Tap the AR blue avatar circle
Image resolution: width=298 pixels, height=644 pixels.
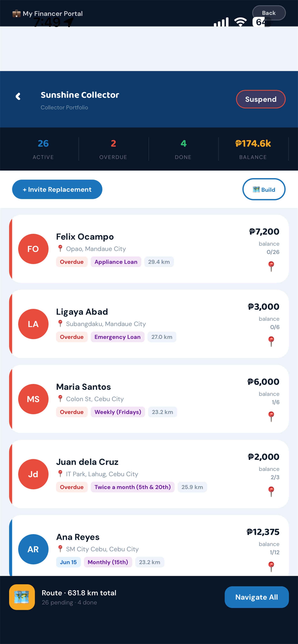coord(33,549)
